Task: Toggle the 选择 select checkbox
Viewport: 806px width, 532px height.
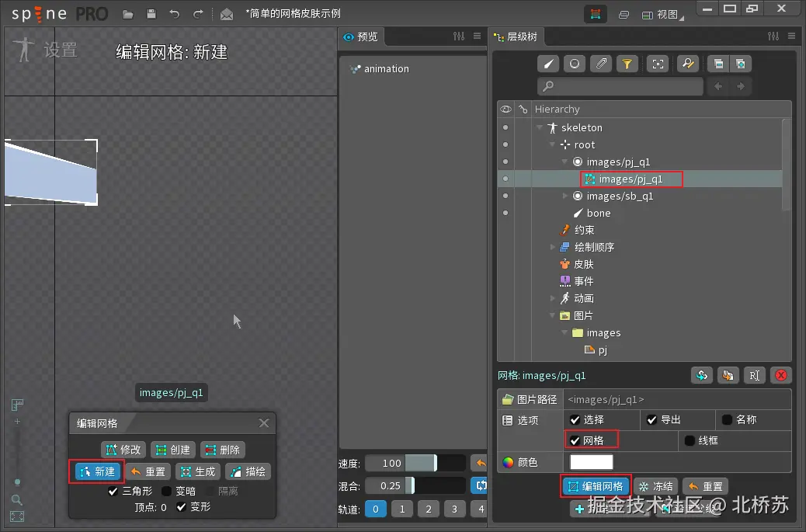Action: tap(575, 420)
